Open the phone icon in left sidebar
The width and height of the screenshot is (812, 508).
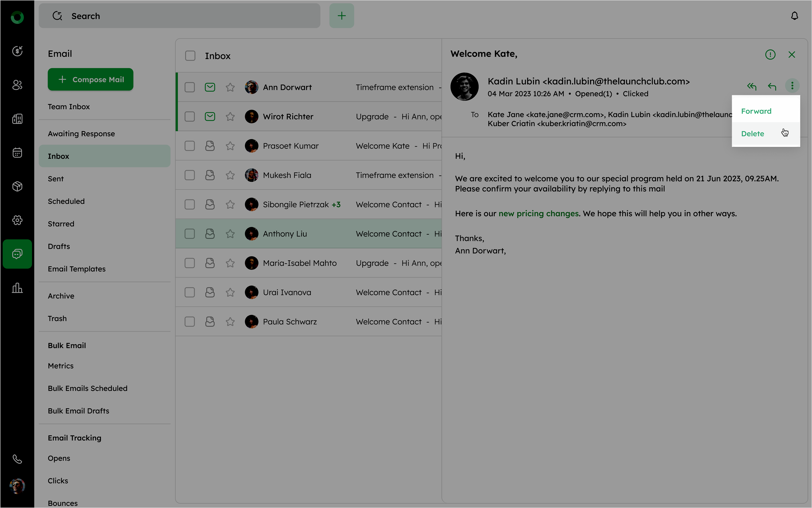(17, 459)
